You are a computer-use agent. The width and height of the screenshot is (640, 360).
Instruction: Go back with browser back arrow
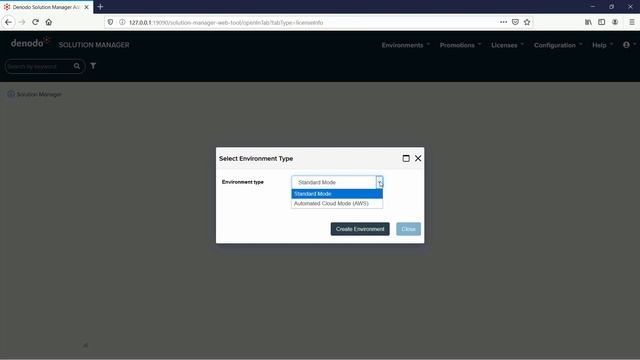click(9, 22)
